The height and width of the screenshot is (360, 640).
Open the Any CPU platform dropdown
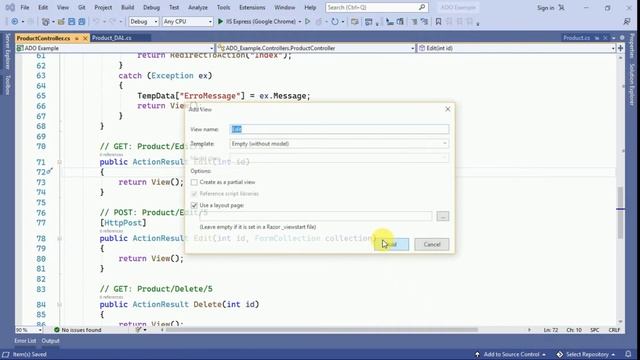187,22
